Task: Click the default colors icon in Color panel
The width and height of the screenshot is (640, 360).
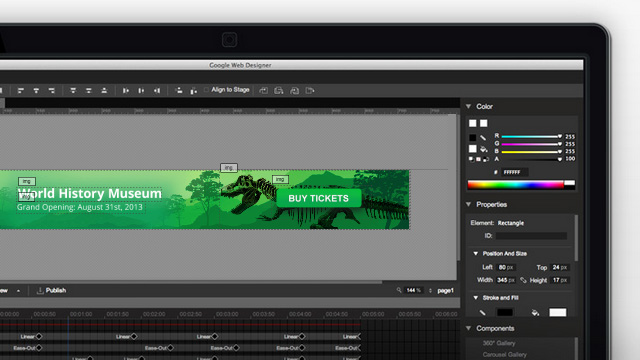Action: tap(471, 159)
